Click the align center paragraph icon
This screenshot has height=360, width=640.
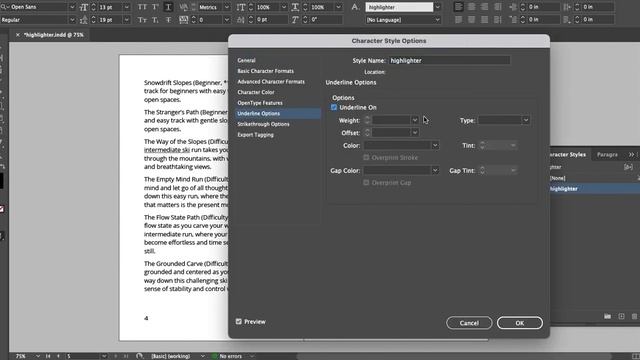471,7
